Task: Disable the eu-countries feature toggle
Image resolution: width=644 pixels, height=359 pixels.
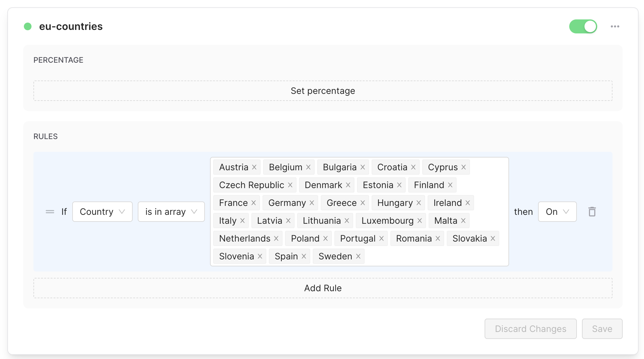Action: (583, 26)
